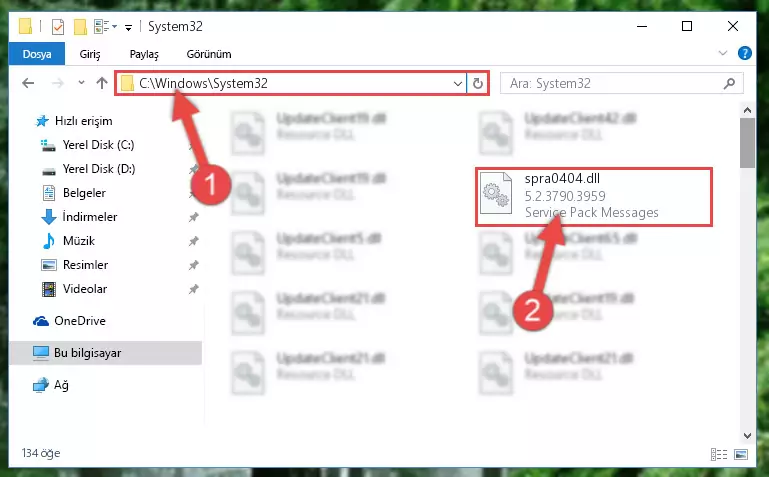Switch to details list view icon
Image resolution: width=769 pixels, height=477 pixels.
tap(719, 454)
